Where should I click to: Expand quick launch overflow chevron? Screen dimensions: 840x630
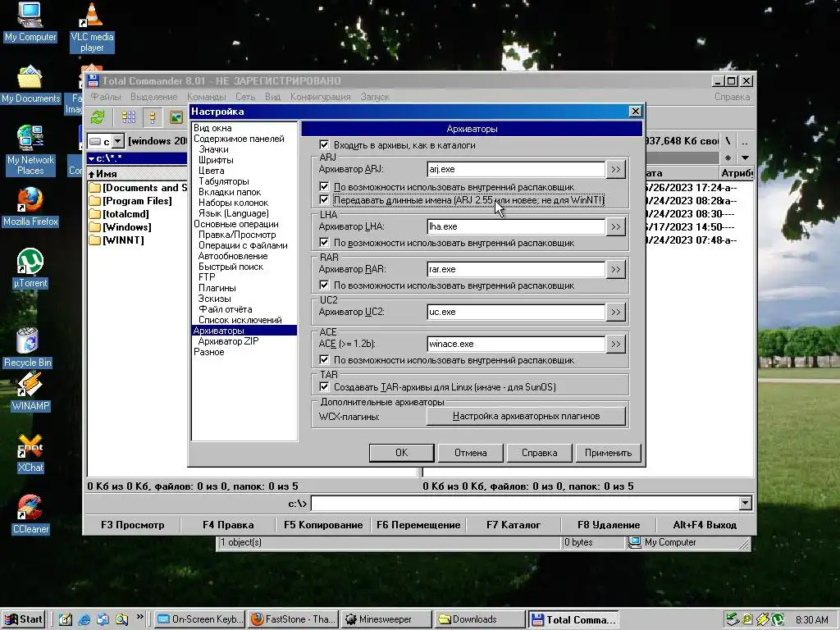(139, 617)
